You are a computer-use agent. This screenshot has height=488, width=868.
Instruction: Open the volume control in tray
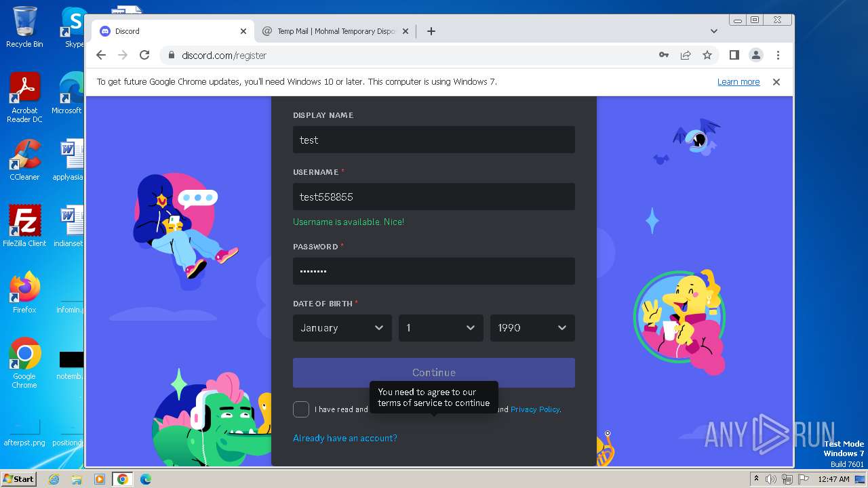(771, 479)
